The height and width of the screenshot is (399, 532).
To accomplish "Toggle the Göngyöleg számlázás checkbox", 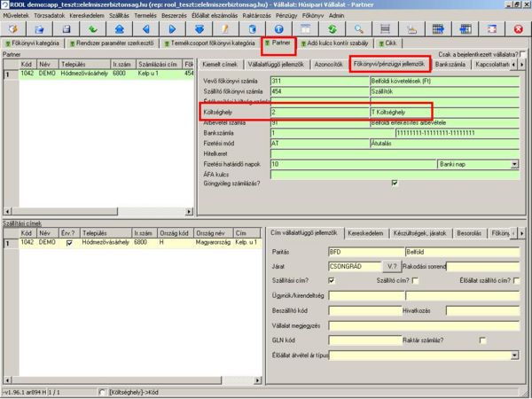I will pos(395,183).
